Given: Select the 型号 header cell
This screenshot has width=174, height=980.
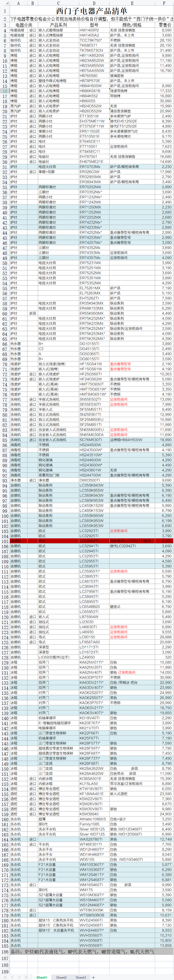Looking at the screenshot, I should coord(94,25).
